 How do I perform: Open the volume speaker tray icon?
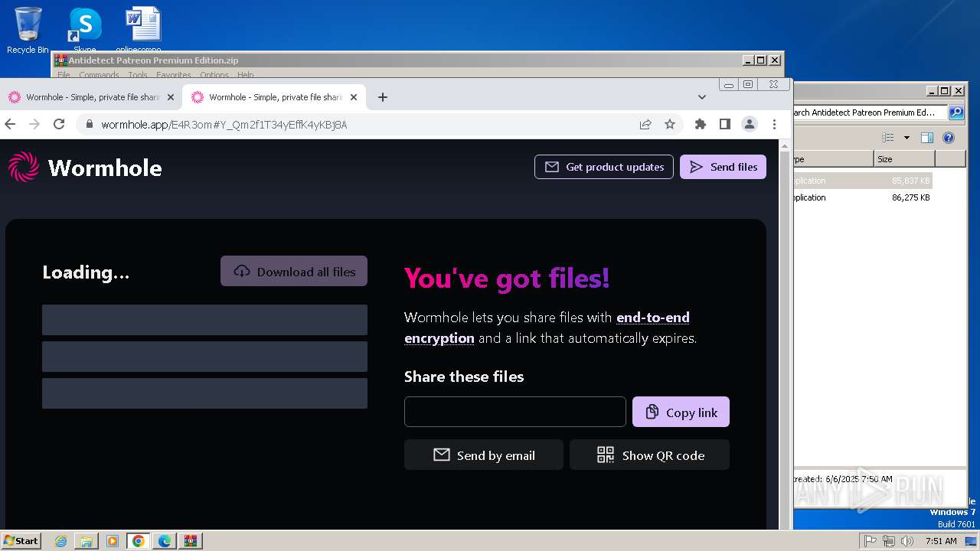pyautogui.click(x=907, y=541)
